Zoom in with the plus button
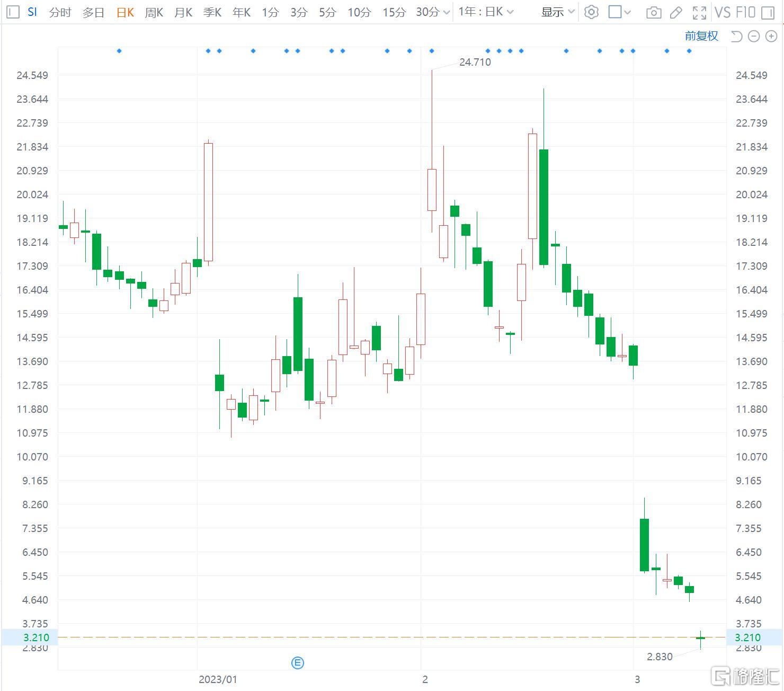The height and width of the screenshot is (691, 784). 771,36
